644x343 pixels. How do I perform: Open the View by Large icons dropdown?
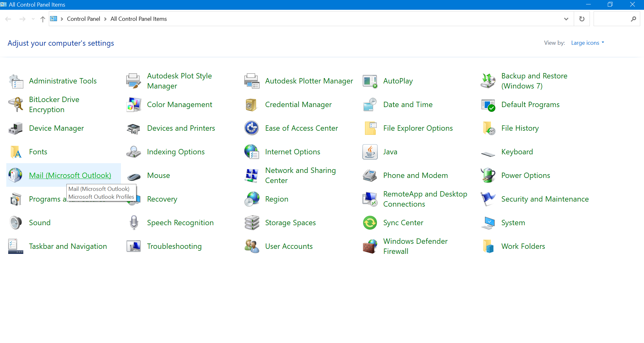point(588,43)
